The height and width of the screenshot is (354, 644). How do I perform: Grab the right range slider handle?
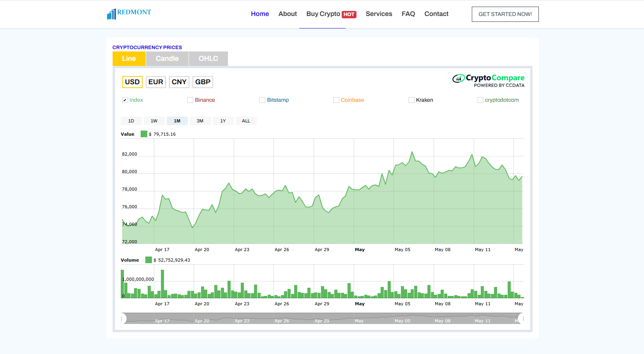coord(521,319)
